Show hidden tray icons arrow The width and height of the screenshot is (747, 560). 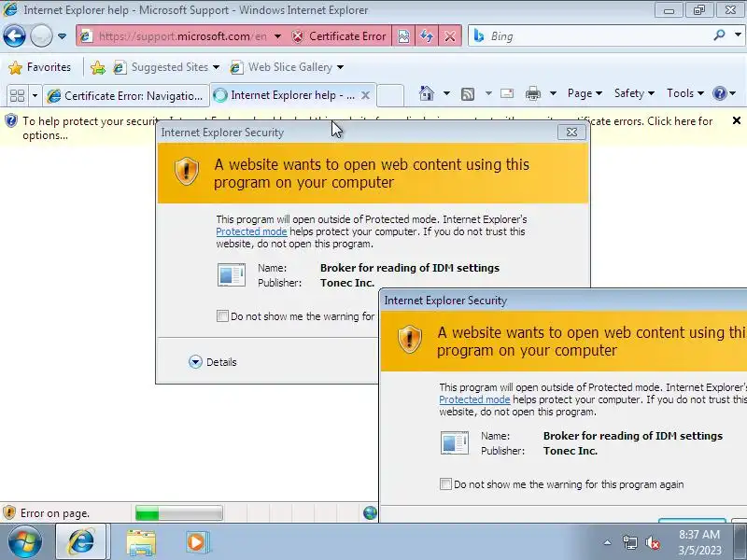click(608, 542)
